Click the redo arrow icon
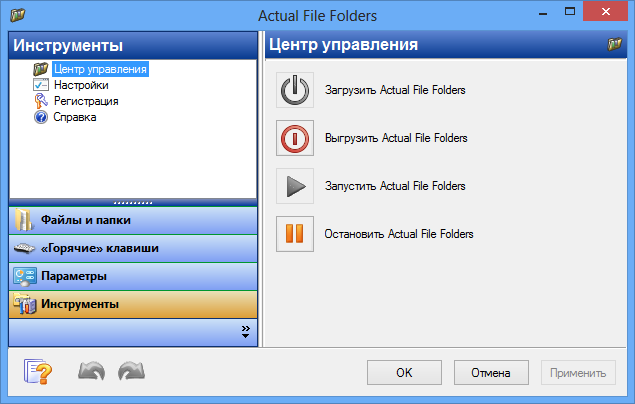The height and width of the screenshot is (404, 635). coord(131,373)
